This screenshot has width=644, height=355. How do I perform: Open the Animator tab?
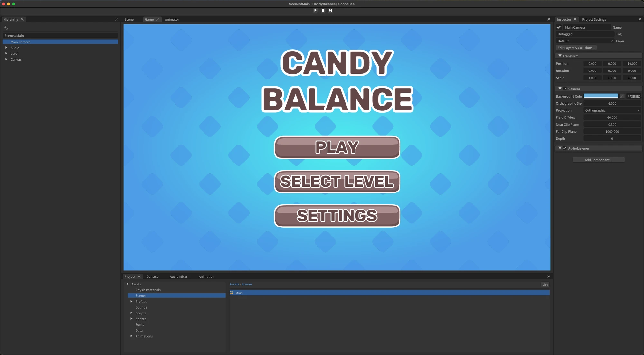pyautogui.click(x=172, y=19)
